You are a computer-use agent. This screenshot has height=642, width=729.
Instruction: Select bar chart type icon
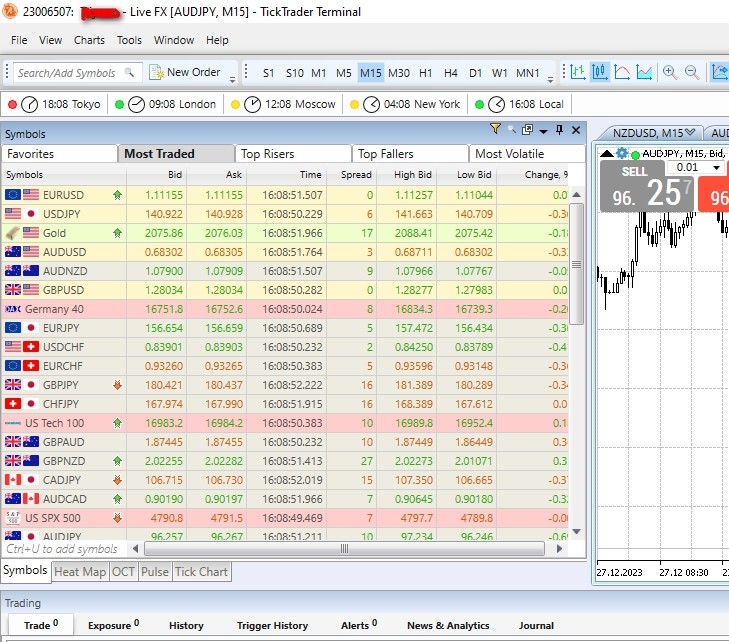point(577,72)
